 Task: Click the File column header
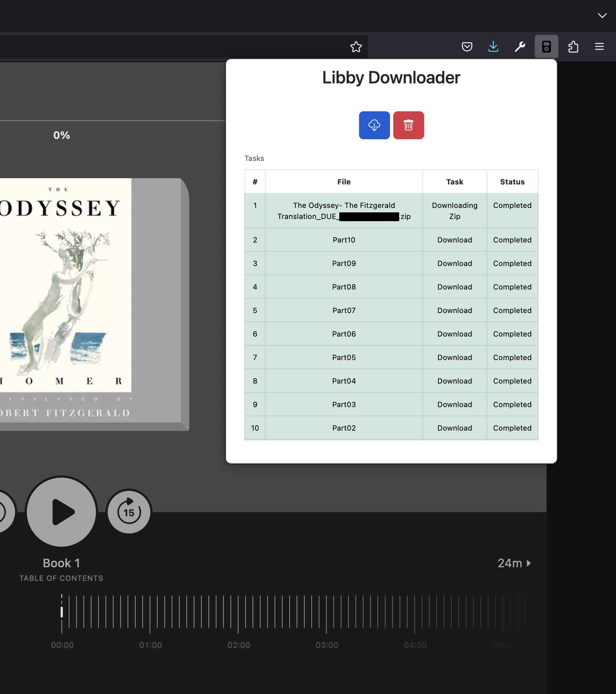(x=344, y=181)
